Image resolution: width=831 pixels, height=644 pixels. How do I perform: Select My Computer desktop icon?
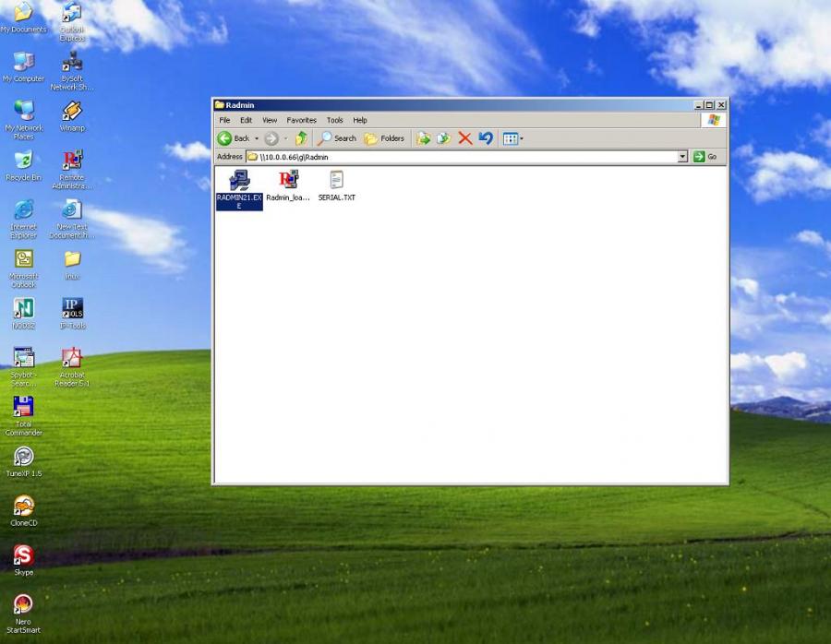tap(24, 67)
